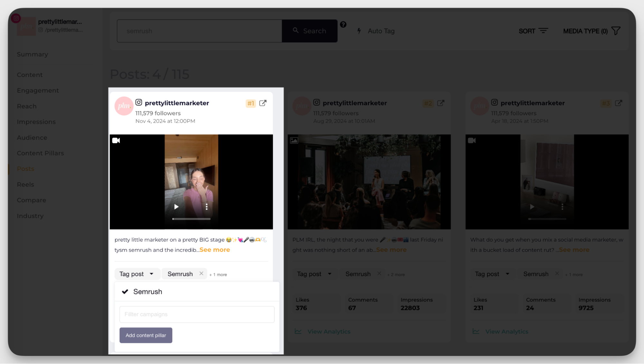The height and width of the screenshot is (364, 644).
Task: Play the post #3 video
Action: click(532, 207)
